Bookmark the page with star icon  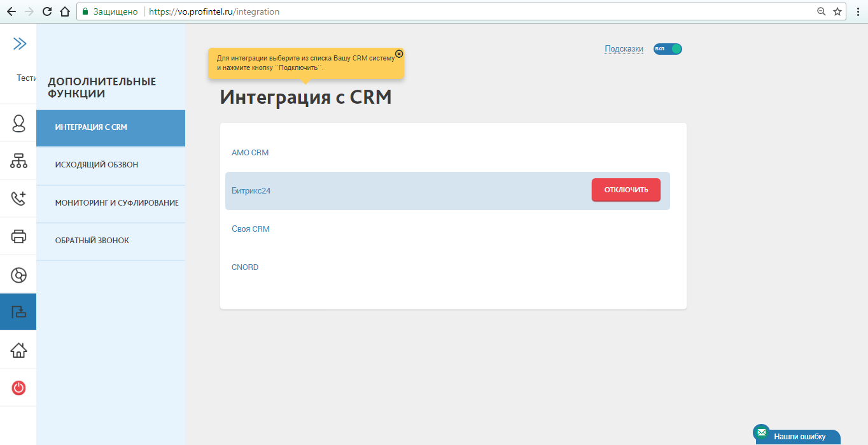[837, 11]
